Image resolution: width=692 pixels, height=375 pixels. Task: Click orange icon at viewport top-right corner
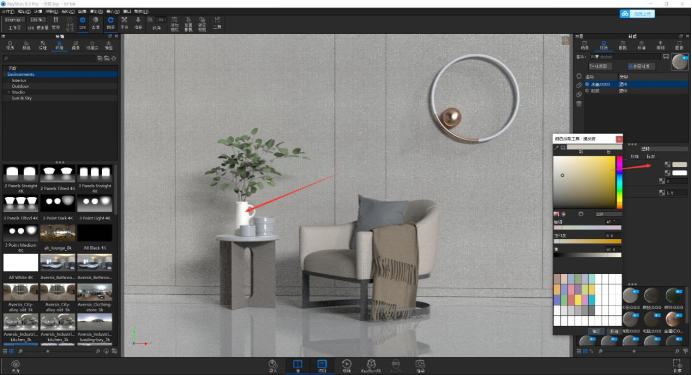click(x=565, y=41)
